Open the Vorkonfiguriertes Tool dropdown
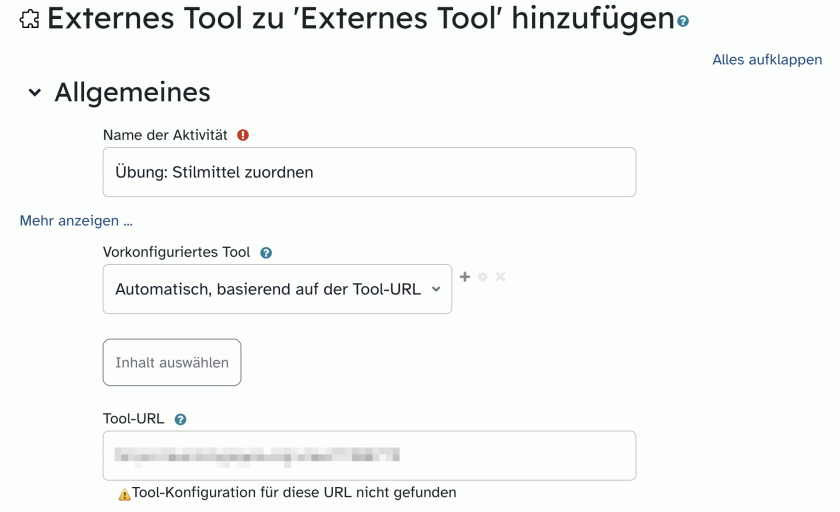 click(x=277, y=289)
